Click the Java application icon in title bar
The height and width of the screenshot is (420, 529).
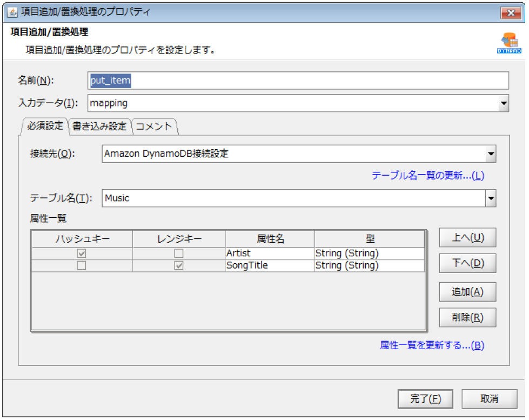point(12,11)
